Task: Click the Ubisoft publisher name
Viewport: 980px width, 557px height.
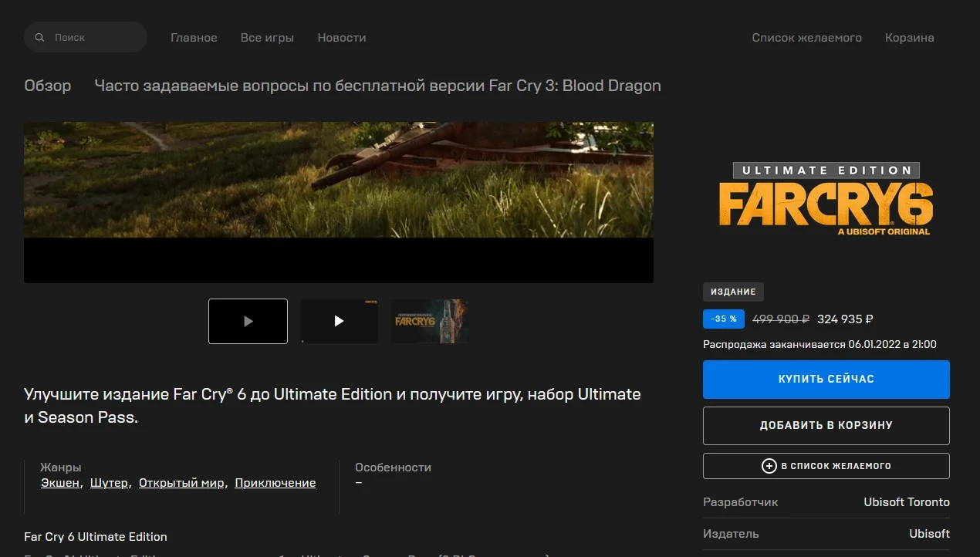Action: click(x=929, y=534)
